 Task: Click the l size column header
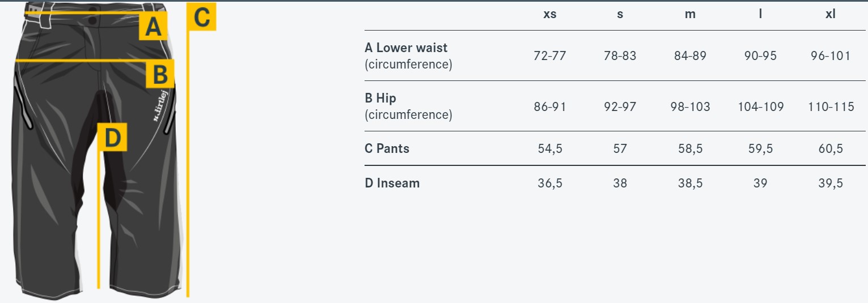(760, 15)
